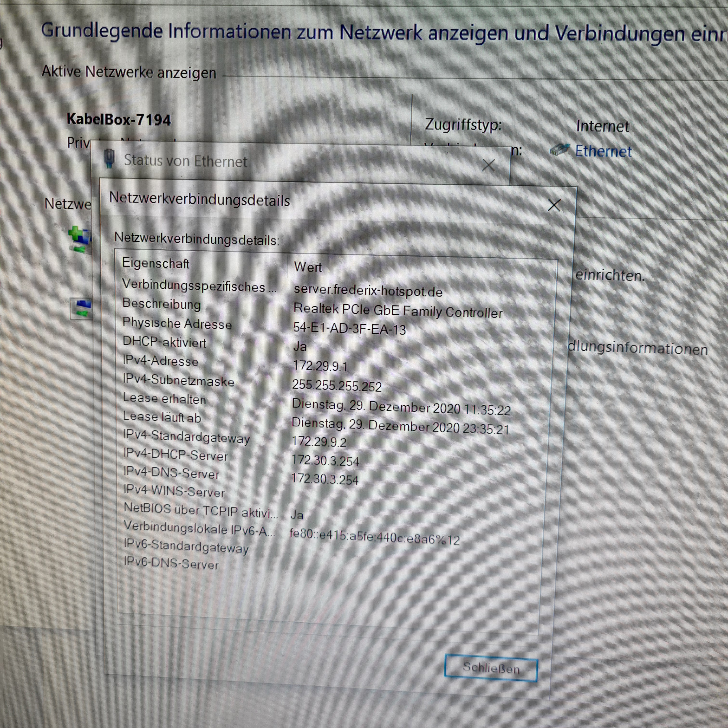Select the Lease erhalten row

[x=165, y=399]
